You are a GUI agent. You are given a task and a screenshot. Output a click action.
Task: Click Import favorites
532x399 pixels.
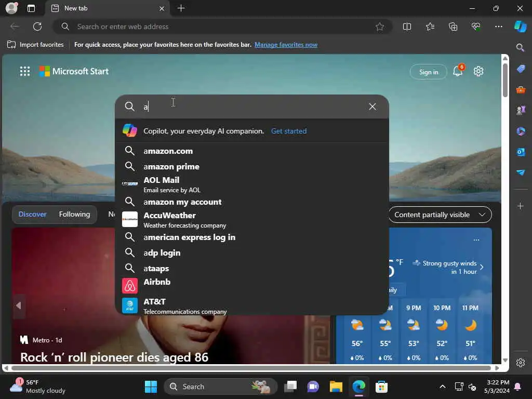click(35, 45)
